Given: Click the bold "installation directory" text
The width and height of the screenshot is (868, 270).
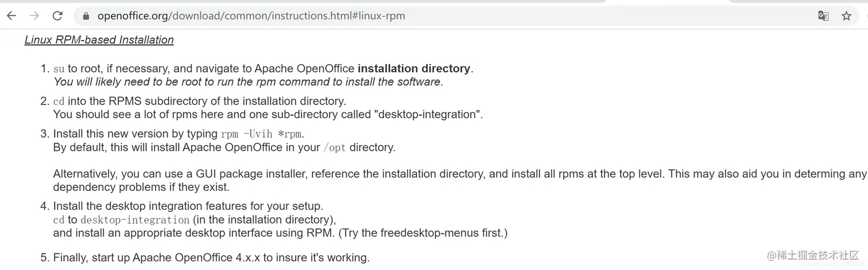Looking at the screenshot, I should 414,68.
